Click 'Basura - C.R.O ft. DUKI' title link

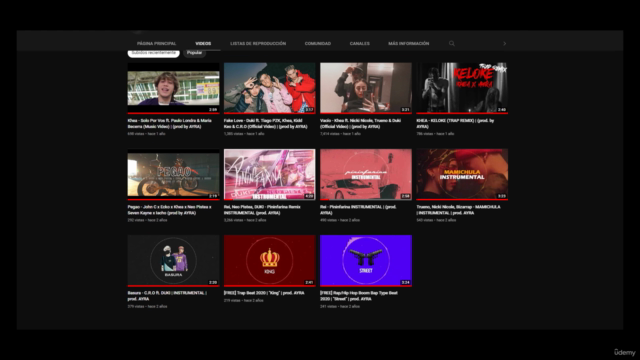pos(167,296)
